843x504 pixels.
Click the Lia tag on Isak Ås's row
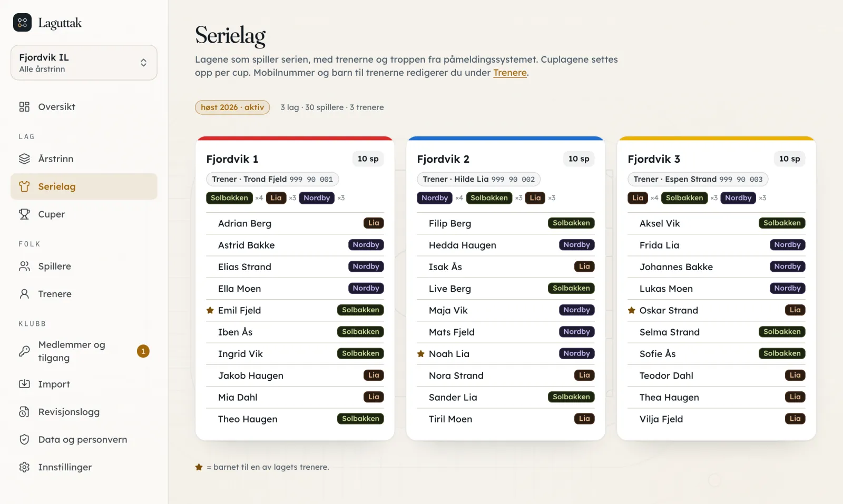[584, 266]
